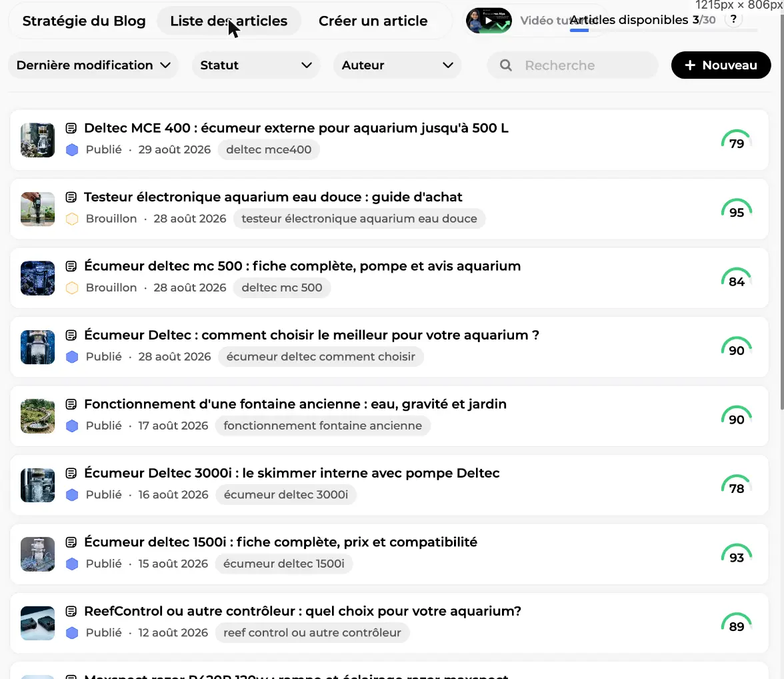View the score 79 gauge
This screenshot has width=784, height=679.
coord(737,140)
